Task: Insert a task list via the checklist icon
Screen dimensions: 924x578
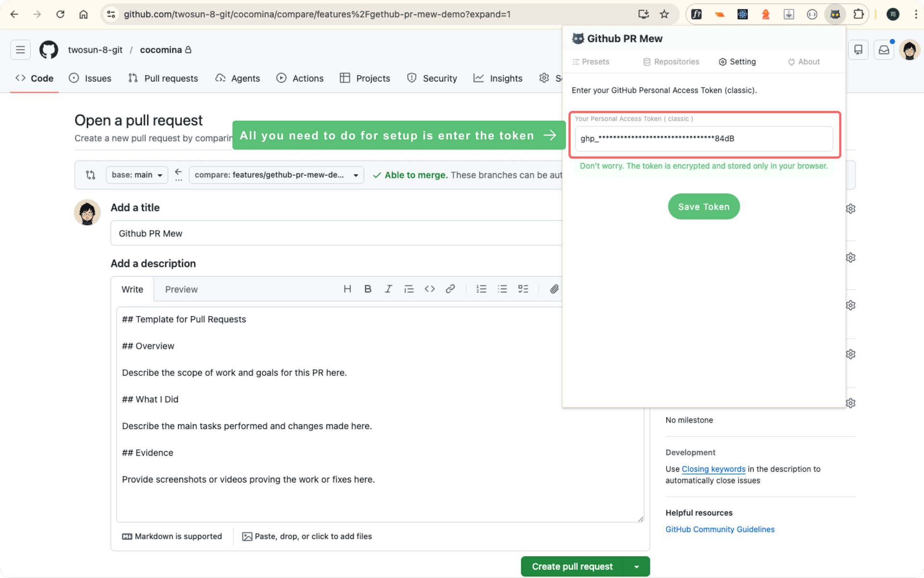Action: [x=524, y=289]
